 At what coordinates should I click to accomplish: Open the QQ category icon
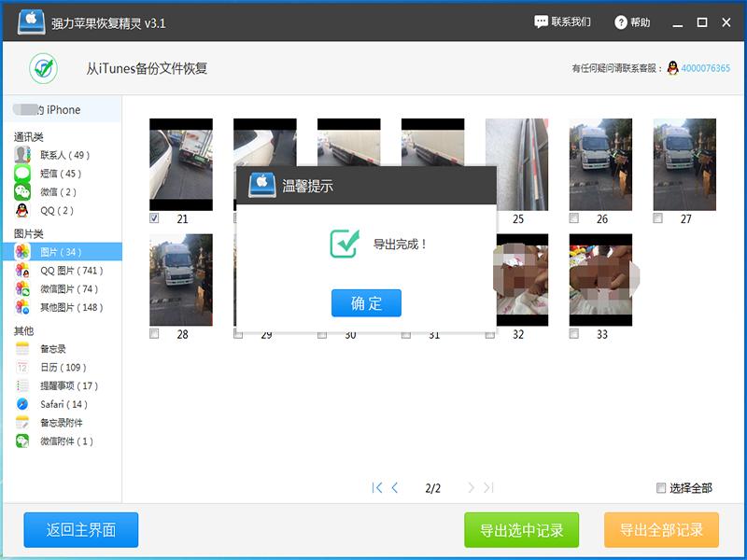21,210
